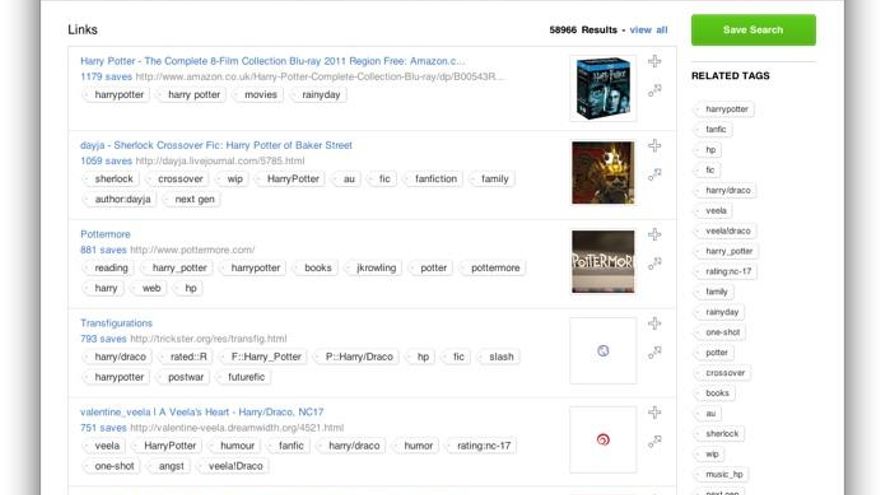Select the author:dayja tag
This screenshot has height=495, width=880.
[120, 199]
